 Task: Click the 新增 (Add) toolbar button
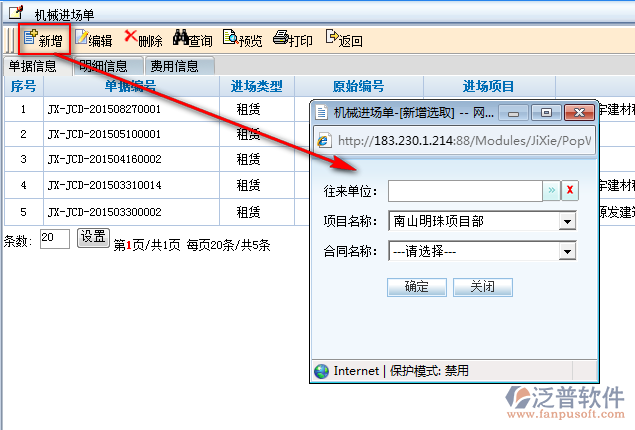pyautogui.click(x=44, y=40)
